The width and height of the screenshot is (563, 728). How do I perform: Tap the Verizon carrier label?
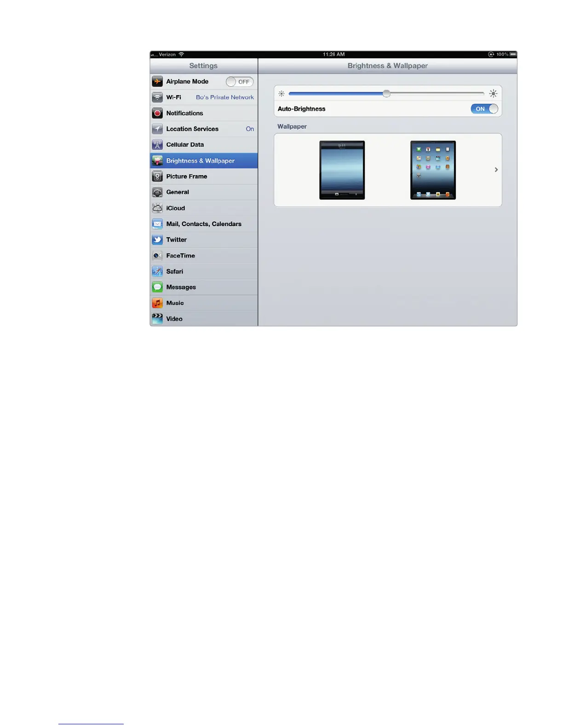pyautogui.click(x=167, y=54)
